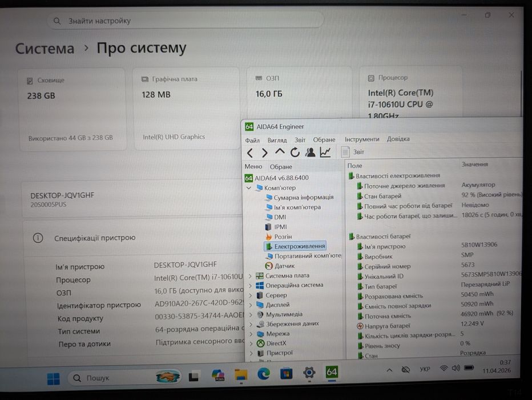This screenshot has width=532, height=400.
Task: Open Сховище storage card in Settings
Action: (73, 109)
